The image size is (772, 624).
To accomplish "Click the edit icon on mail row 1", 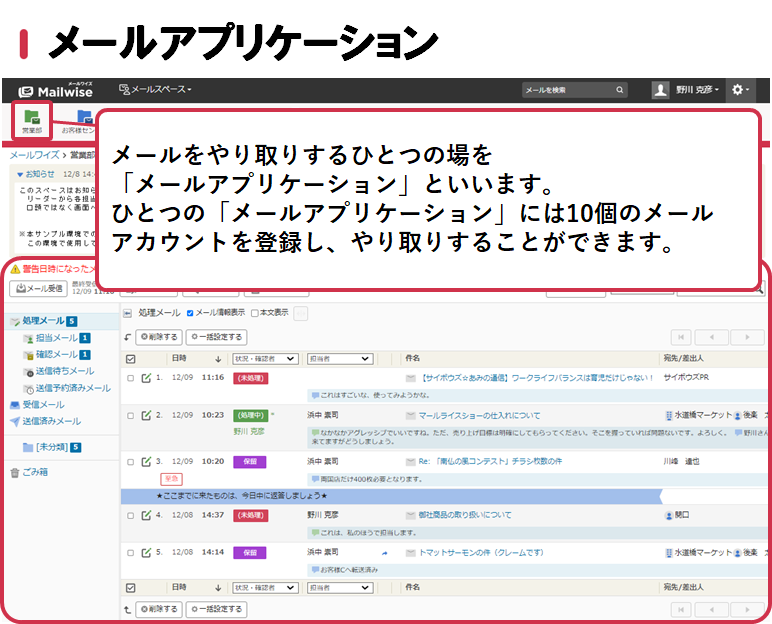I will pos(147,378).
